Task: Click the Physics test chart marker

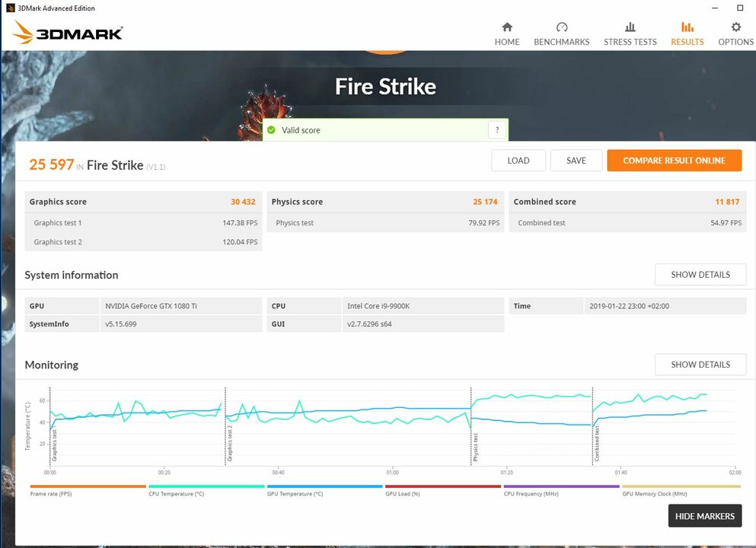Action: pos(475,448)
